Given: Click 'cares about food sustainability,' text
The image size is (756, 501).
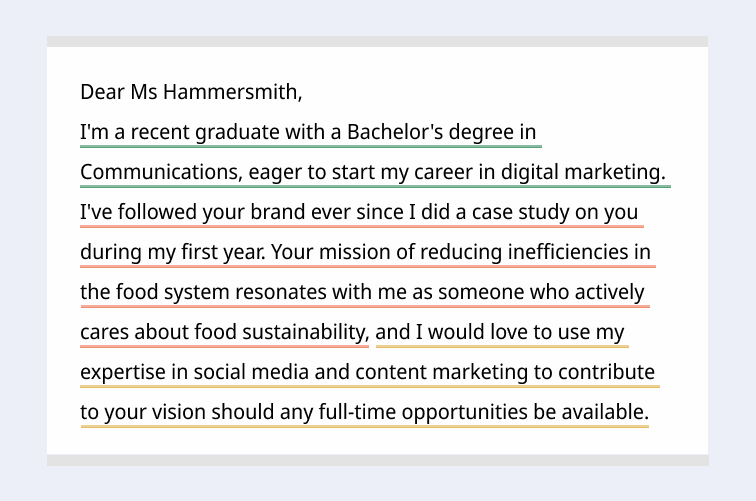Looking at the screenshot, I should coord(225,332).
